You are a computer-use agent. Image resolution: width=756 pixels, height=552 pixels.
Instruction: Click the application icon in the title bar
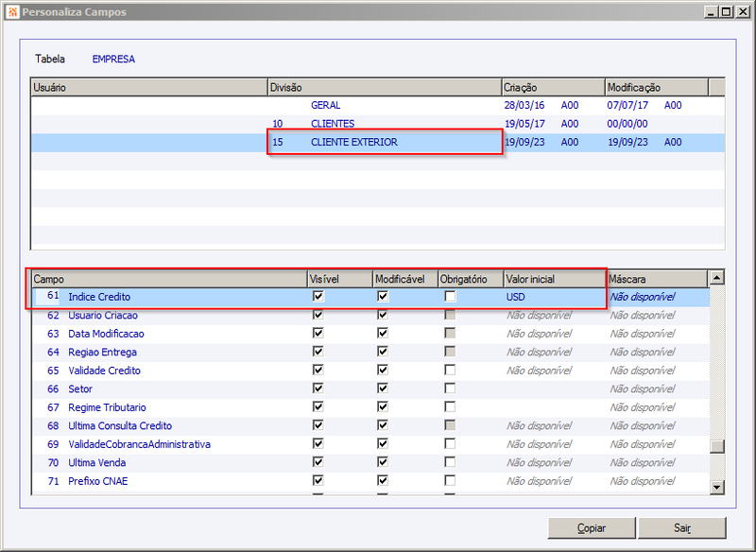pos(12,11)
